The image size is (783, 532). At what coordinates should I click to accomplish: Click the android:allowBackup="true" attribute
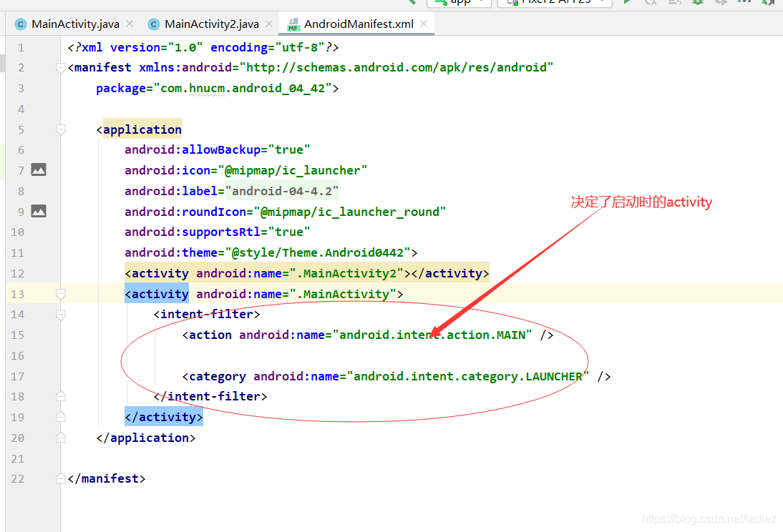pyautogui.click(x=218, y=149)
